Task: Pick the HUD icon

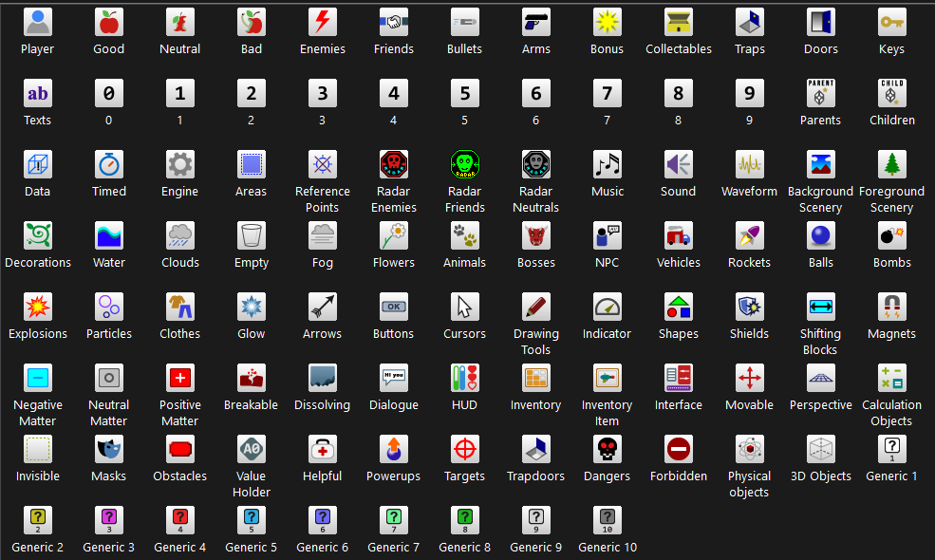Action: click(x=464, y=378)
